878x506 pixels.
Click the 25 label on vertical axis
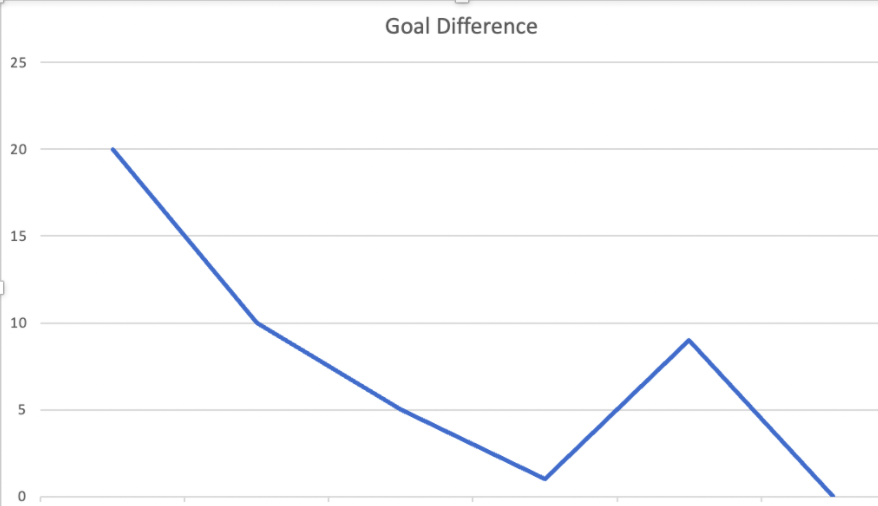[x=18, y=63]
